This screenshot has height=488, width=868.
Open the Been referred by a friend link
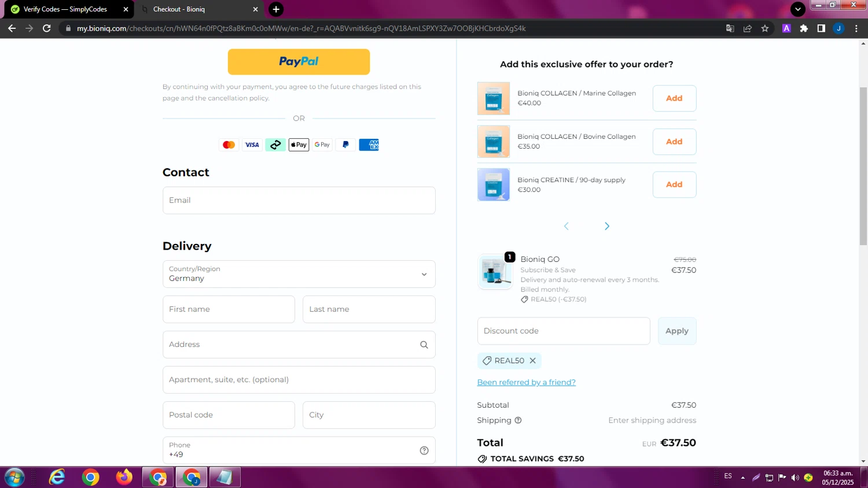(x=527, y=382)
